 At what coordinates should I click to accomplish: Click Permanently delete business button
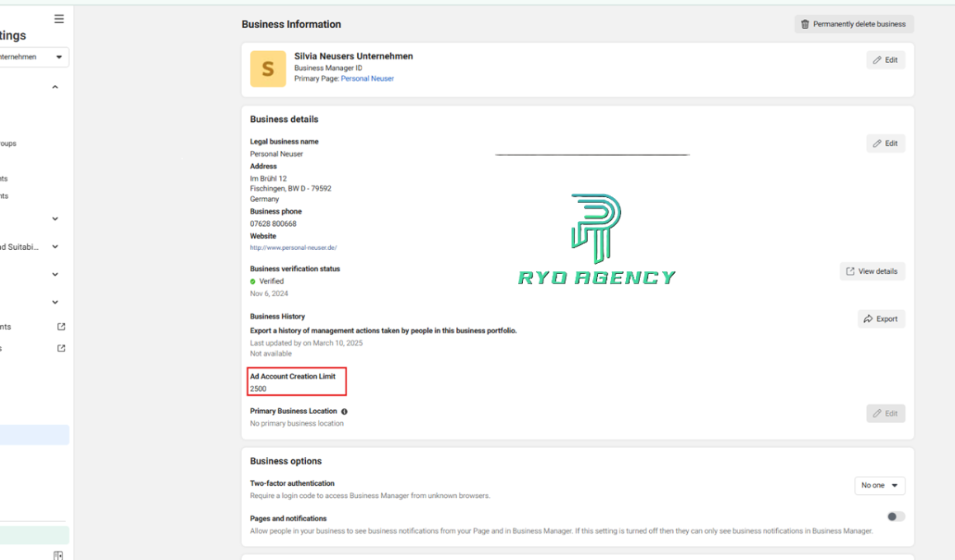tap(854, 25)
